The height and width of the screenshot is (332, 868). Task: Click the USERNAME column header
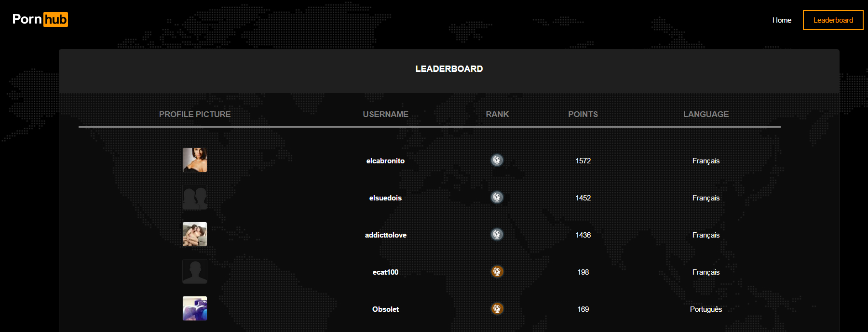pos(385,114)
